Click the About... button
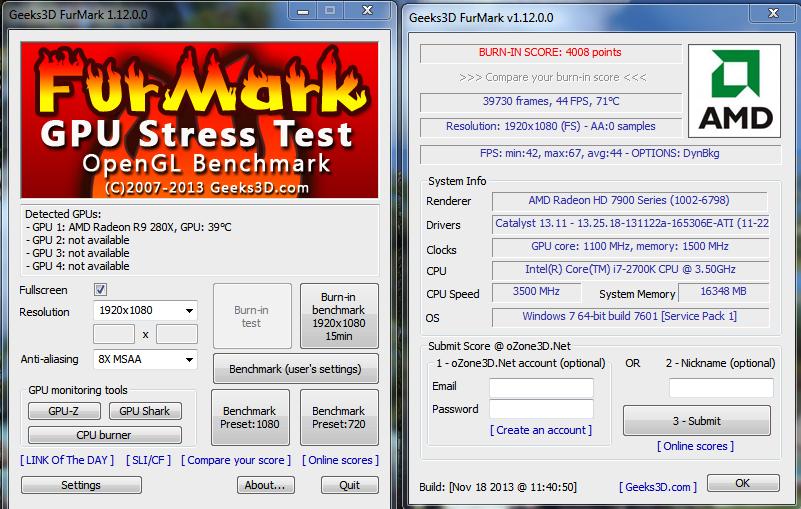The image size is (801, 509). [266, 485]
